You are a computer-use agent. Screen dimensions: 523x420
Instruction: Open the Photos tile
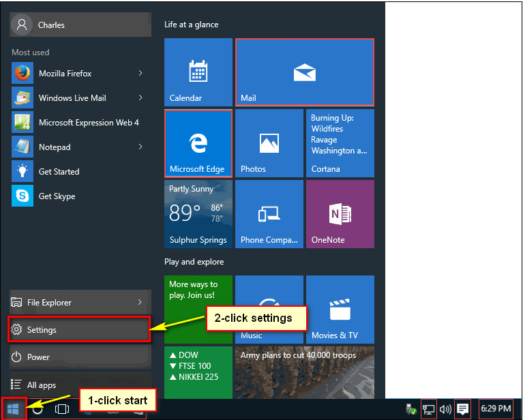click(x=269, y=143)
